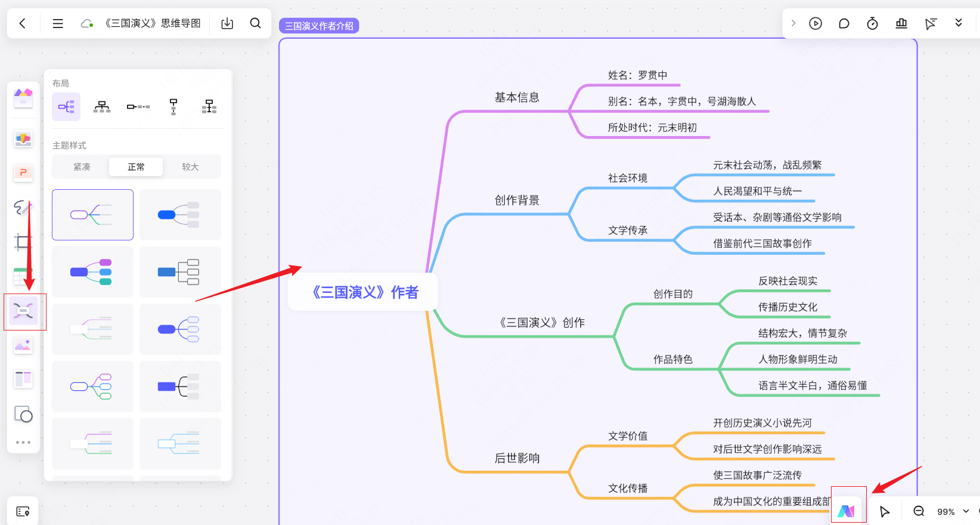Select 较大 theme size tab
The height and width of the screenshot is (525, 980).
190,167
